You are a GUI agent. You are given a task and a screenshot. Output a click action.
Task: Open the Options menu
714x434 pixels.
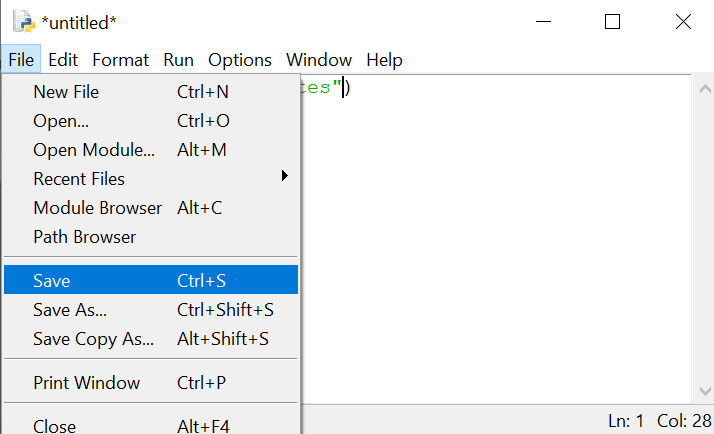(239, 60)
